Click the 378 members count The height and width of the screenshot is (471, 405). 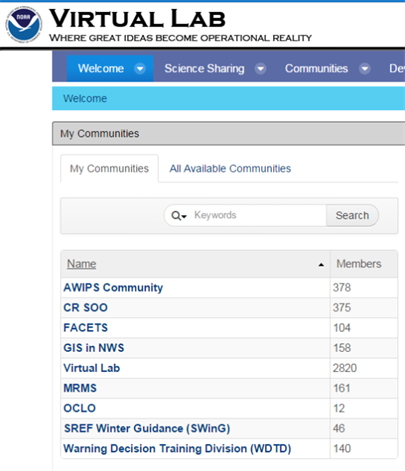[x=342, y=288]
